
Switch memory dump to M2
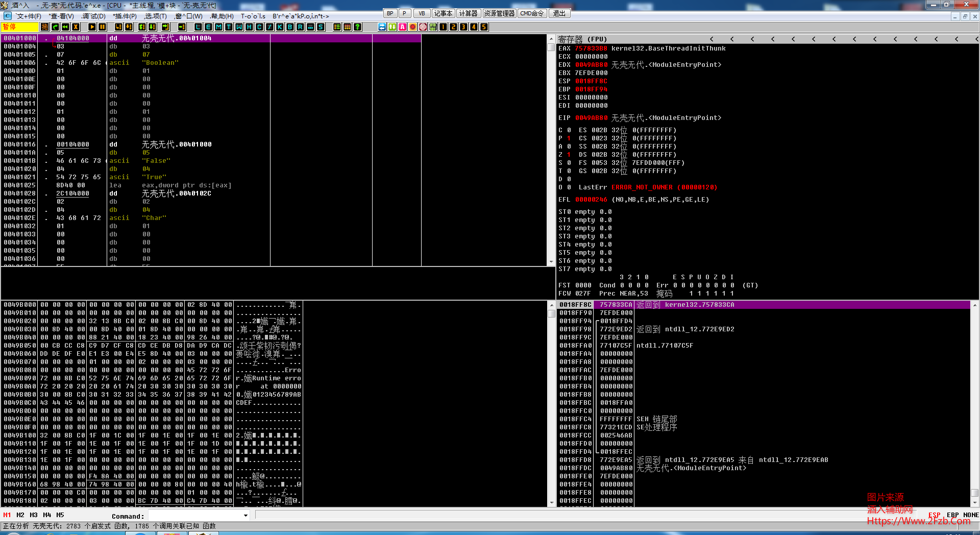[20, 515]
